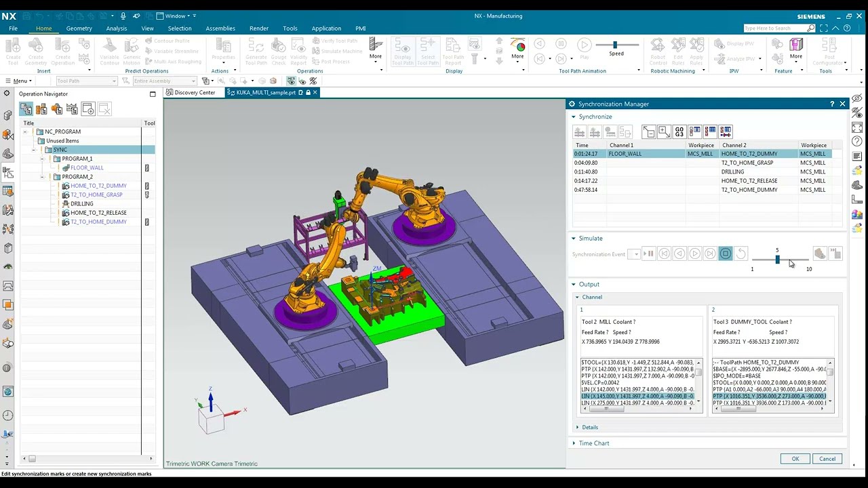Screen dimensions: 868x488
Task: Open the Window dropdown in title bar
Action: click(x=176, y=16)
